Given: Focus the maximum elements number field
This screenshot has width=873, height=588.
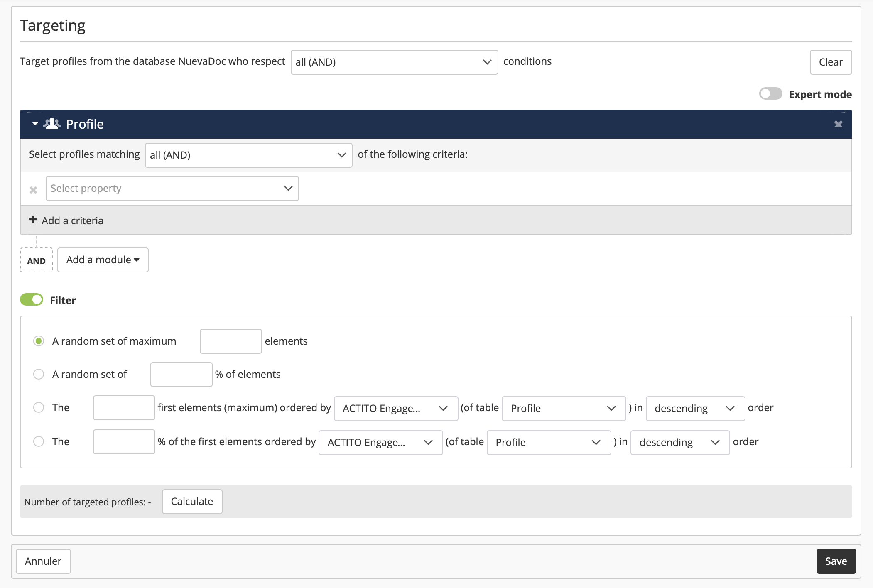Looking at the screenshot, I should pos(231,341).
